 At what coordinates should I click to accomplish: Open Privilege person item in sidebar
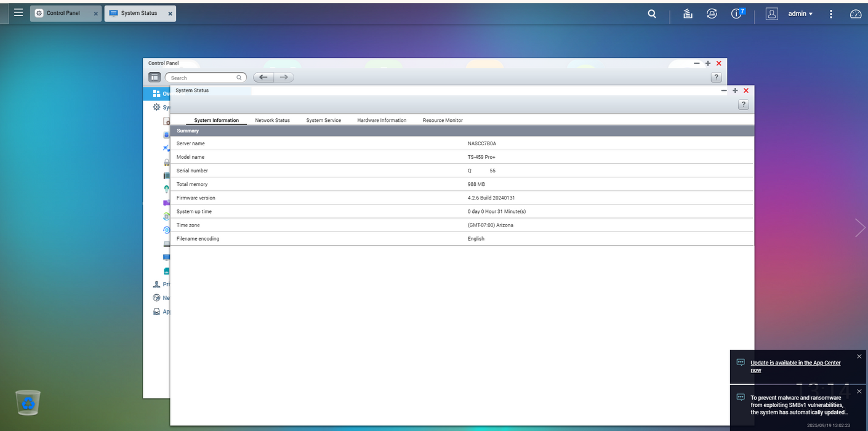[x=157, y=284]
